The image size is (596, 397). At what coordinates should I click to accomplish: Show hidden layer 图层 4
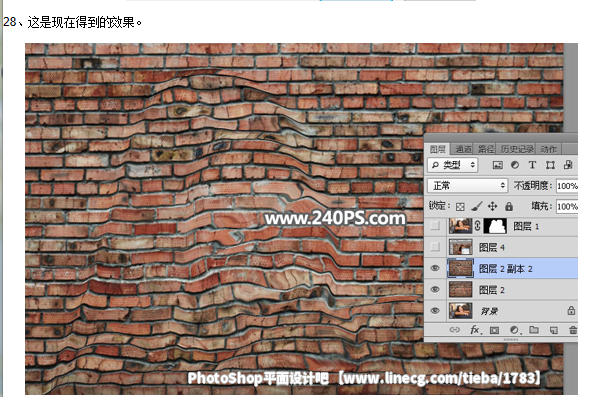pyautogui.click(x=435, y=247)
